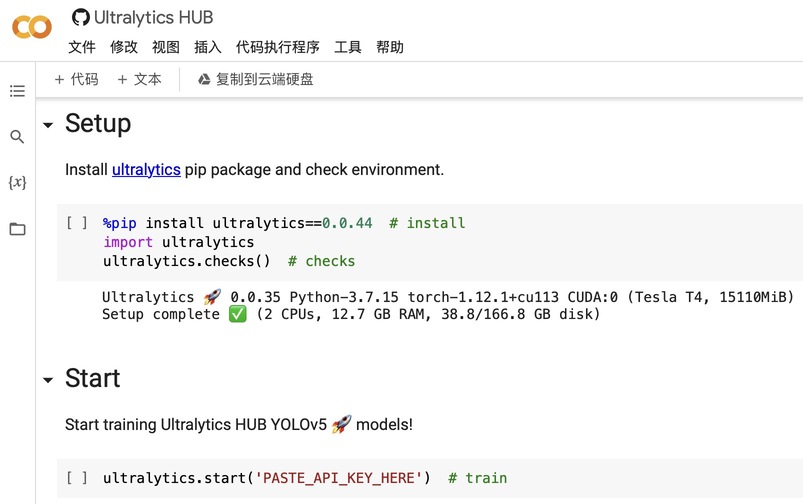Viewport: 803px width, 504px height.
Task: Add a new text cell with + 文本
Action: tap(139, 79)
